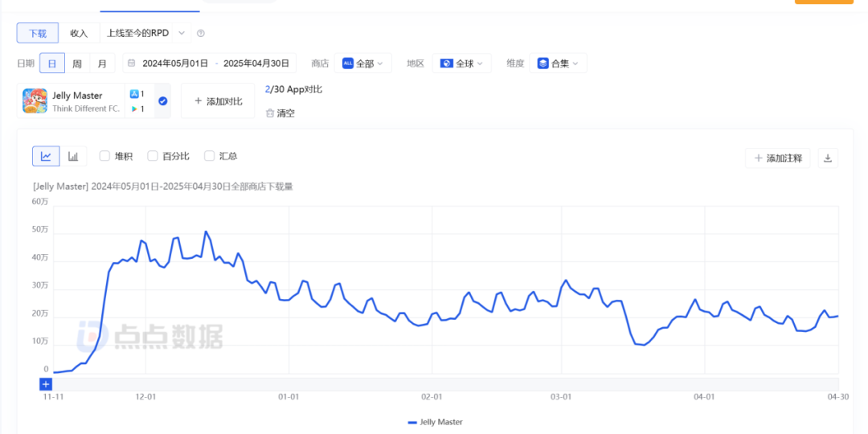Switch to line chart view icon
Viewport: 868px width, 434px height.
point(46,156)
